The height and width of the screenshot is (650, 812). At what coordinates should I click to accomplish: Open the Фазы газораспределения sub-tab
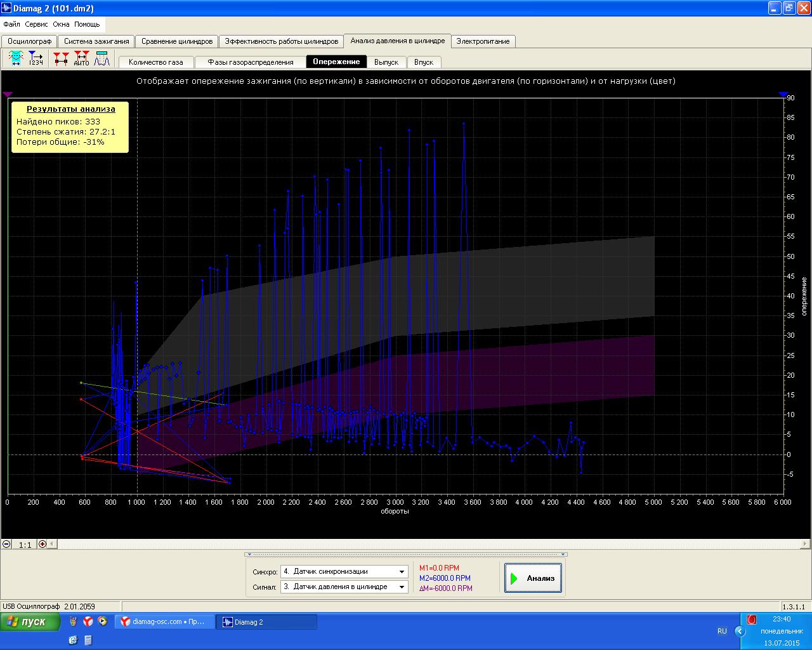pos(251,62)
